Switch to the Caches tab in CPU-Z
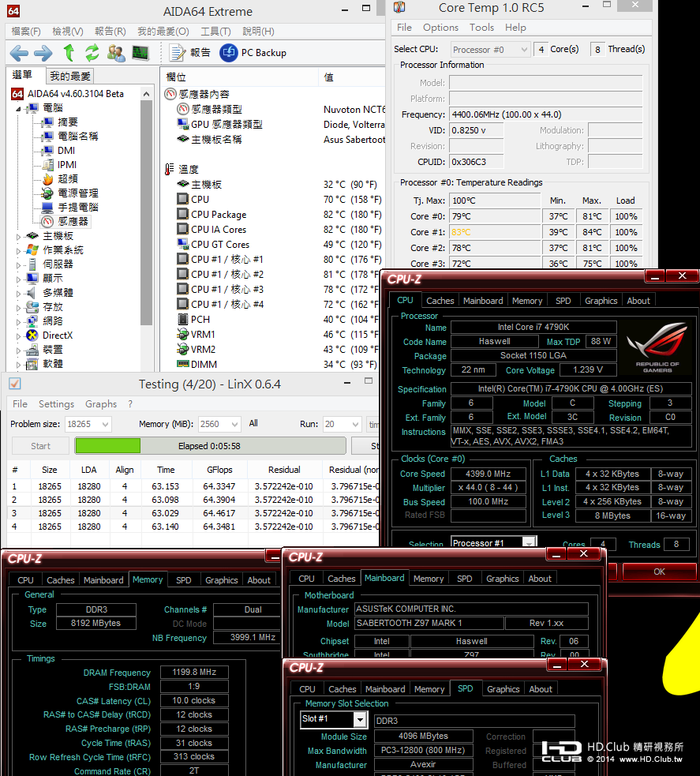This screenshot has height=776, width=700. coord(440,301)
